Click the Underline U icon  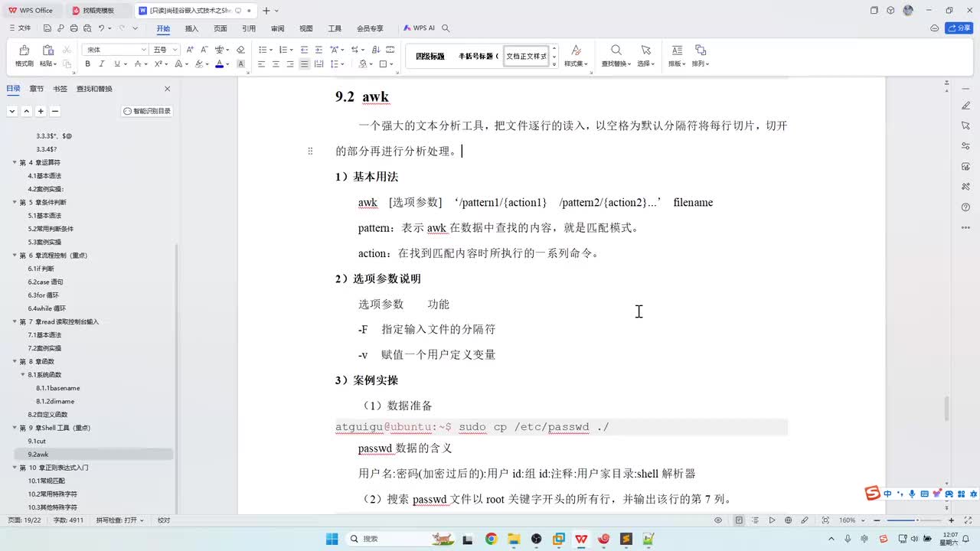[116, 64]
